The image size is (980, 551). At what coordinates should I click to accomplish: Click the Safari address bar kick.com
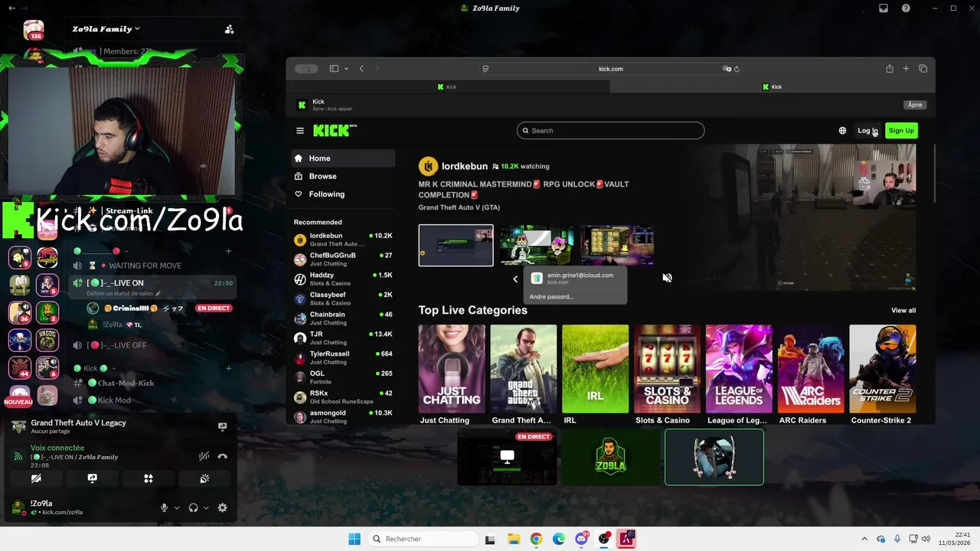coord(610,69)
